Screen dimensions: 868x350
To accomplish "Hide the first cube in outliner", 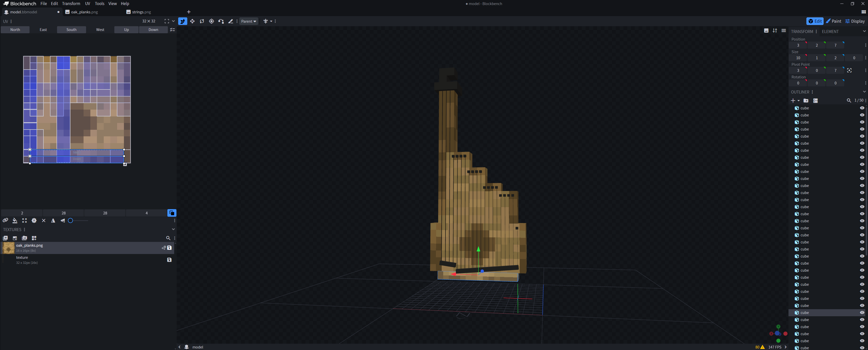I will (x=862, y=108).
